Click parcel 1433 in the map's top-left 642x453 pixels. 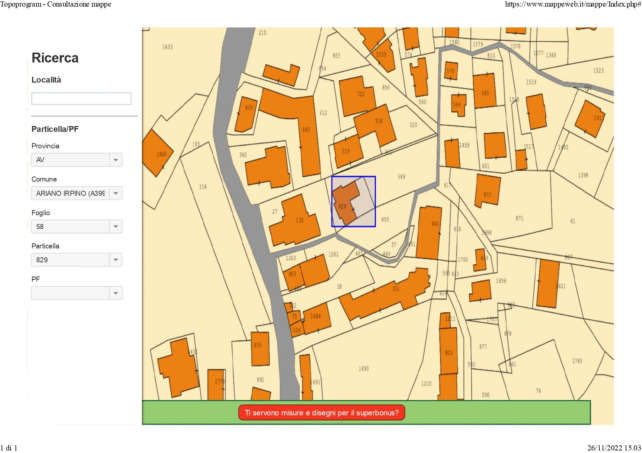(167, 47)
